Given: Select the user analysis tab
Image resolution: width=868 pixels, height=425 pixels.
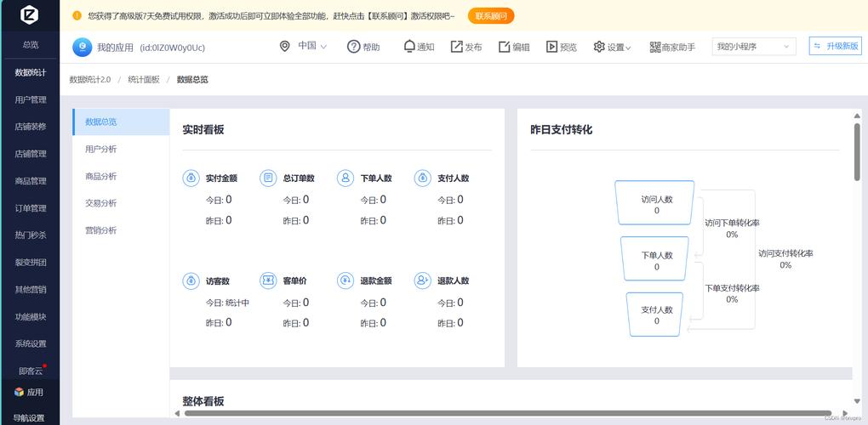Looking at the screenshot, I should point(101,149).
